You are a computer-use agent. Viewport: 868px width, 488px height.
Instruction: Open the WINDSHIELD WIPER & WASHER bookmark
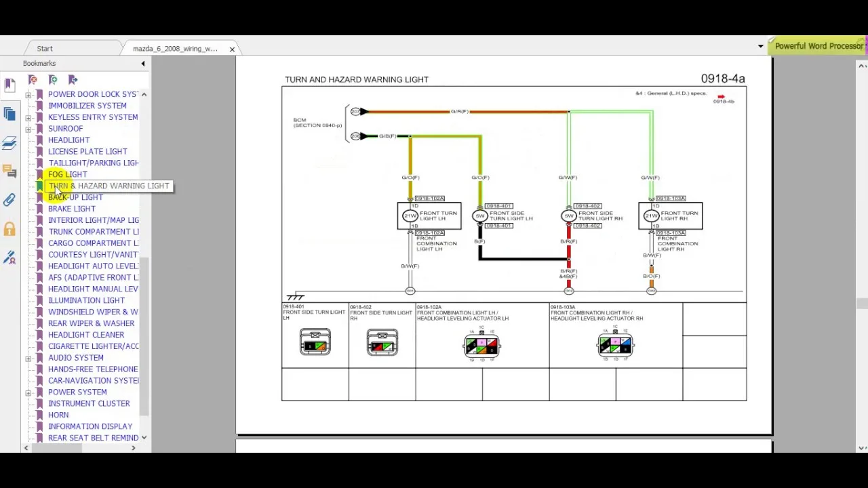(93, 312)
